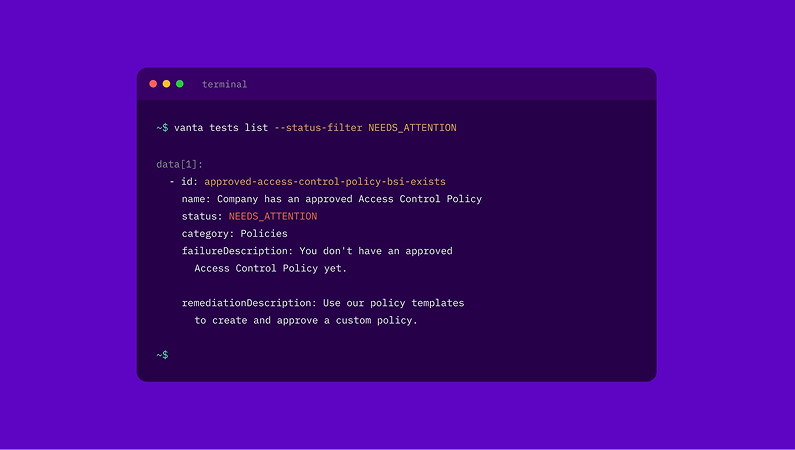Click the yellow minimize dot in terminal
Image resolution: width=795 pixels, height=450 pixels.
[166, 84]
